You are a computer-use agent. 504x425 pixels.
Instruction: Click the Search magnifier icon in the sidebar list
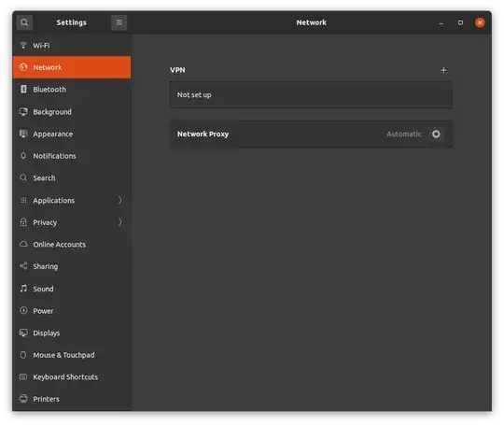[x=23, y=177]
